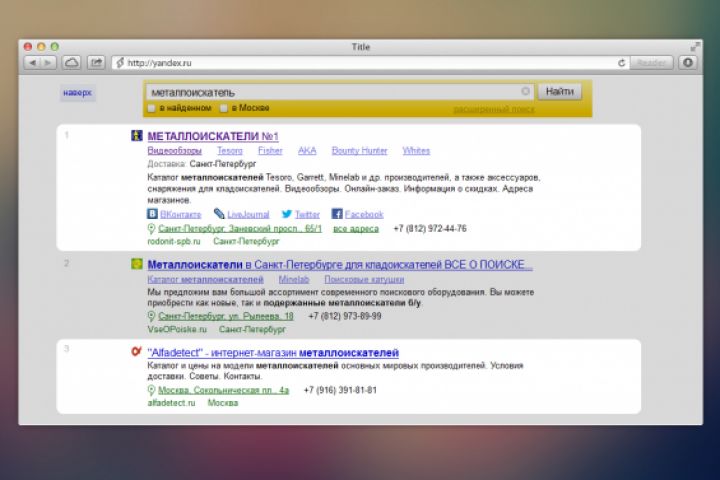Open the Fisher sitelink

270,151
